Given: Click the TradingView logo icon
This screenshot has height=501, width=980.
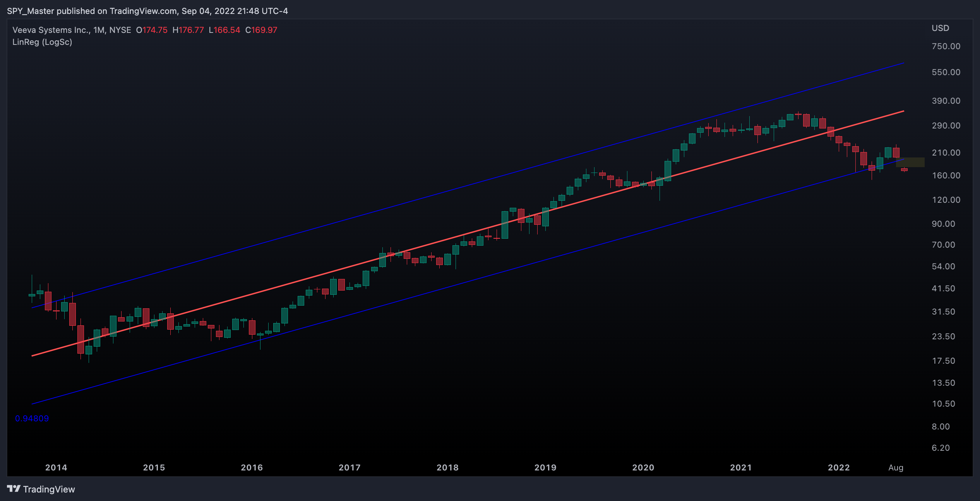Looking at the screenshot, I should (14, 489).
